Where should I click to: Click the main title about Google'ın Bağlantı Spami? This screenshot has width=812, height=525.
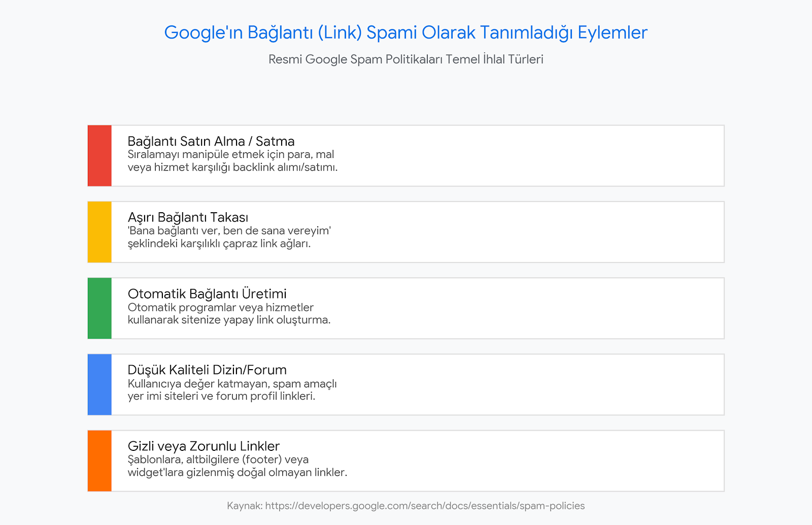[x=406, y=32]
